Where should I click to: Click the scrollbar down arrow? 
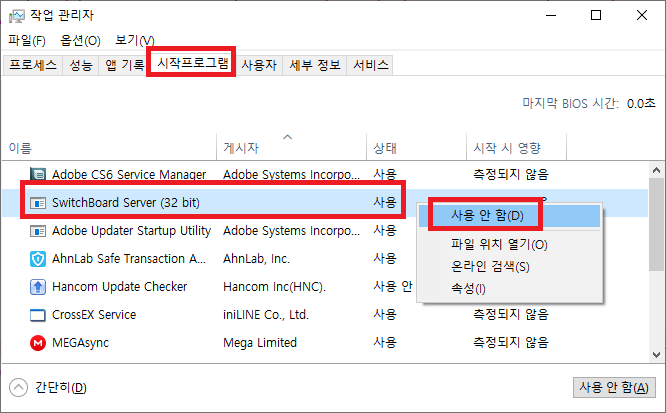coord(657,355)
